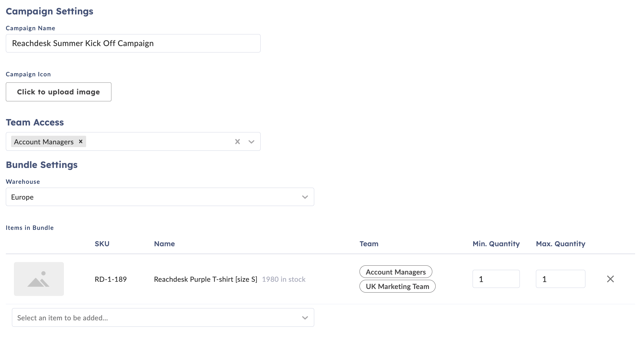The height and width of the screenshot is (337, 644).
Task: Click the Name column header
Action: coord(164,244)
